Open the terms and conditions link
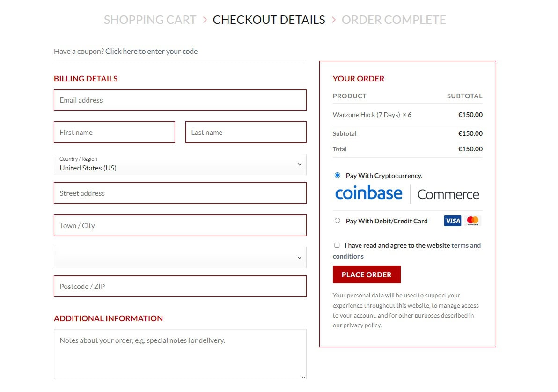The height and width of the screenshot is (392, 558). coord(465,245)
